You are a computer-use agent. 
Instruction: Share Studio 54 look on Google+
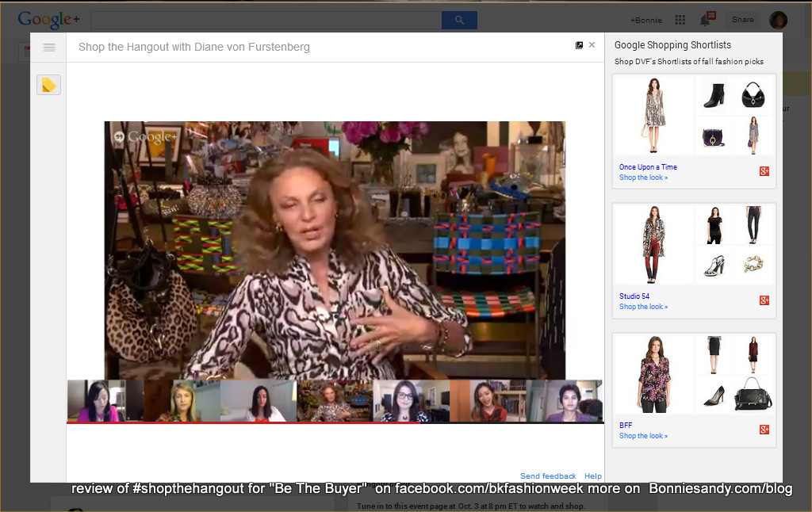click(x=764, y=300)
